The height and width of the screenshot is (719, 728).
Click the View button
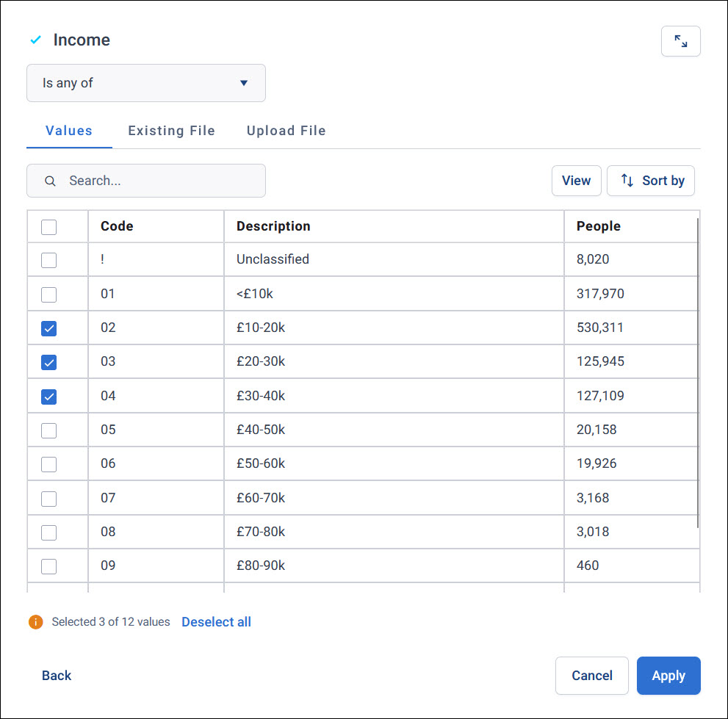tap(576, 181)
